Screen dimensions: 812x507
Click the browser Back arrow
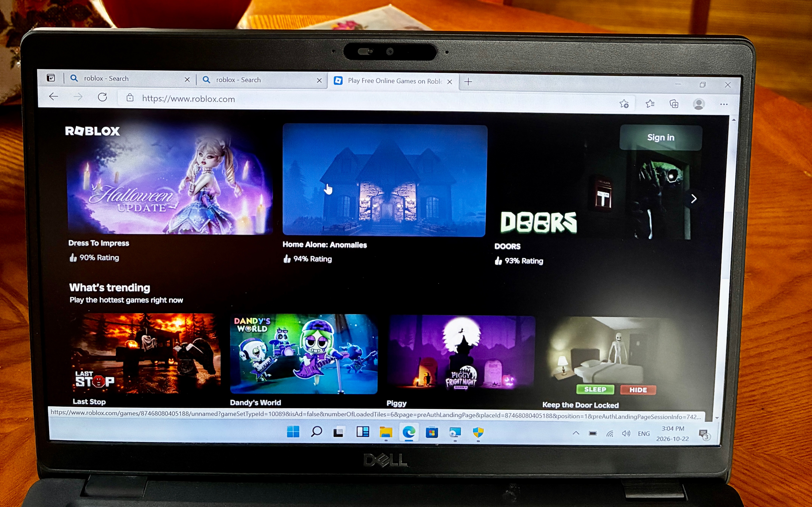point(54,97)
